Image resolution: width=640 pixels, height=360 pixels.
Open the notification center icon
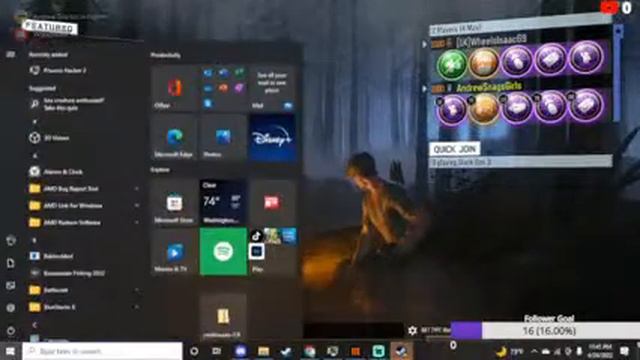[x=624, y=351]
